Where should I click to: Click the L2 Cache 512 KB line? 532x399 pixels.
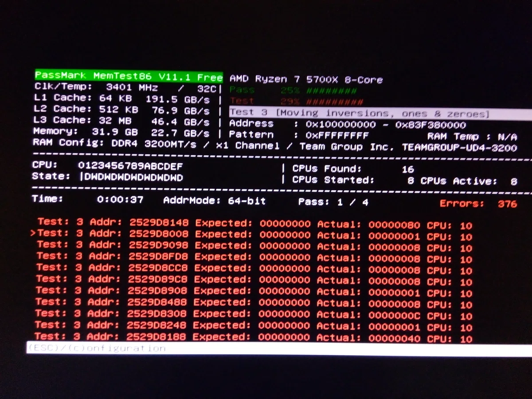(122, 110)
